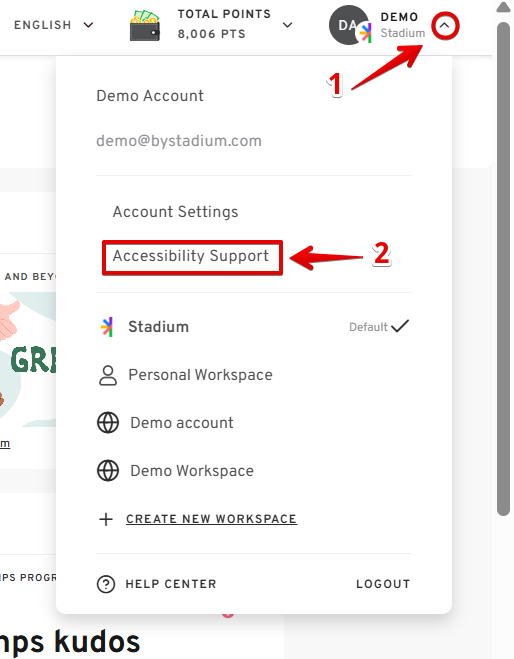Screen dimensions: 514x659
Task: Click the Personal Workspace person icon
Action: click(x=108, y=375)
